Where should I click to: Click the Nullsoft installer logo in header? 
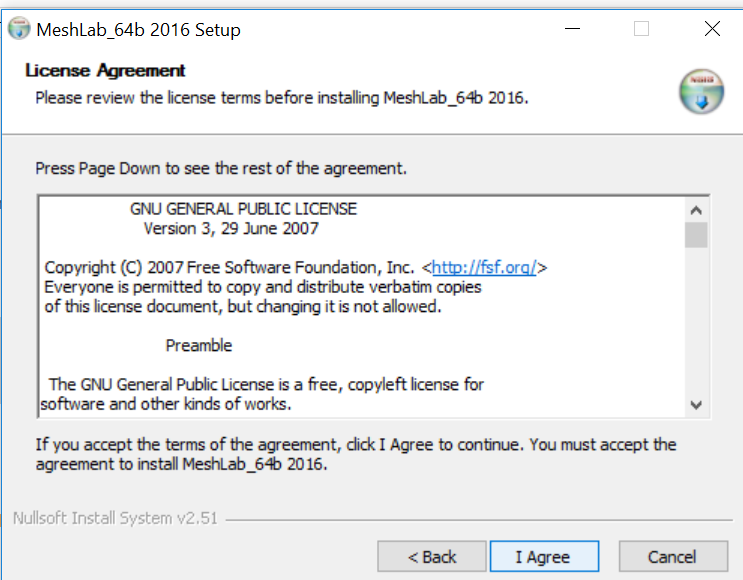[700, 93]
